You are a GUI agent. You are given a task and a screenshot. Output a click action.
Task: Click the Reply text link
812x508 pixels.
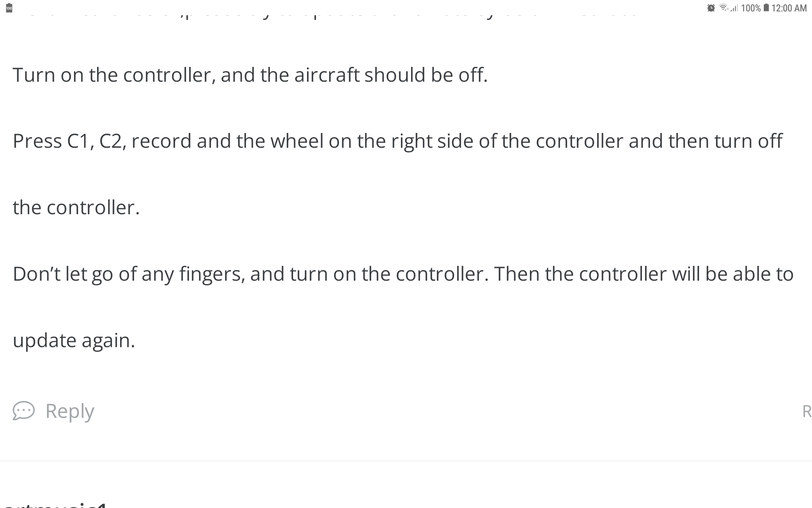70,411
